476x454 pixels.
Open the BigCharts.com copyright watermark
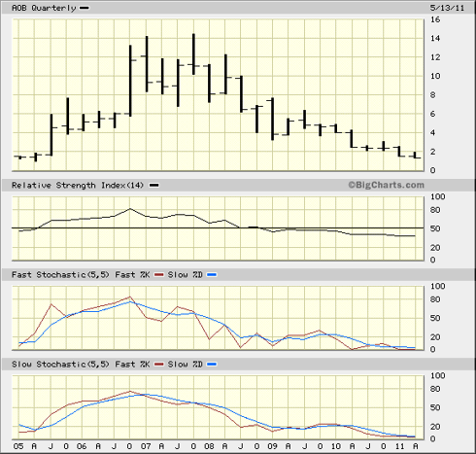pos(386,185)
